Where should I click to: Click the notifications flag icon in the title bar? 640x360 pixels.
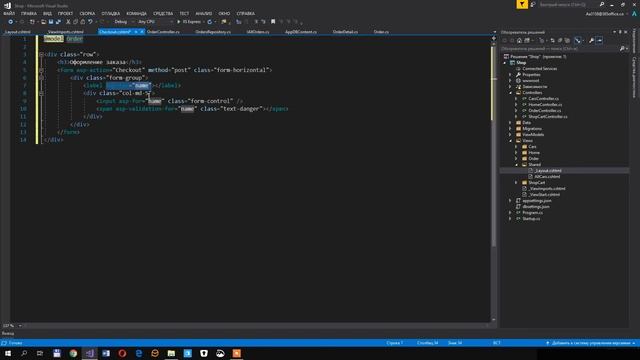pyautogui.click(x=522, y=4)
